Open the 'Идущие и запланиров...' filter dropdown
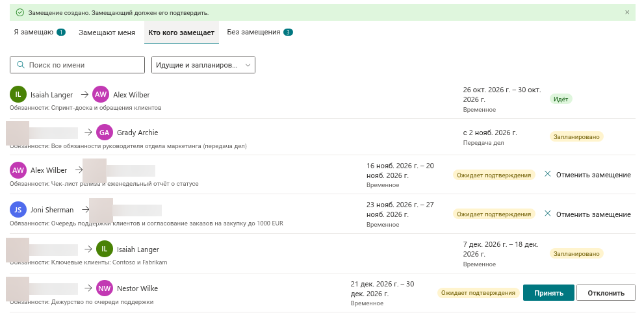Screen dimensions: 644x317 (x=203, y=65)
